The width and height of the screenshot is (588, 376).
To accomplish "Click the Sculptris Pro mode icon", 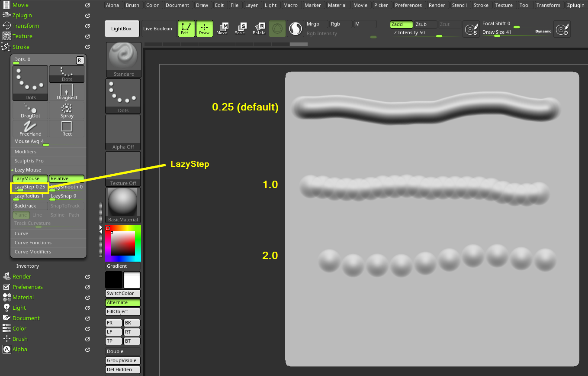I will [x=296, y=29].
